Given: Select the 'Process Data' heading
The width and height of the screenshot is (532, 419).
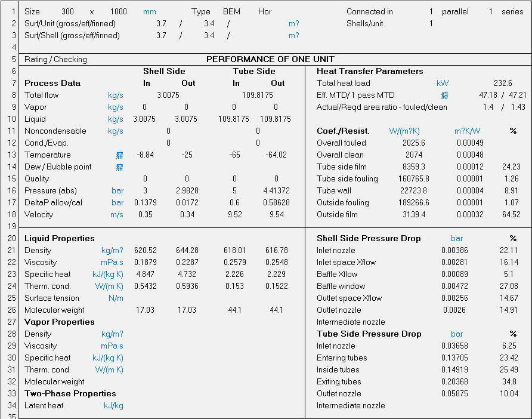Looking at the screenshot, I should 52,83.
